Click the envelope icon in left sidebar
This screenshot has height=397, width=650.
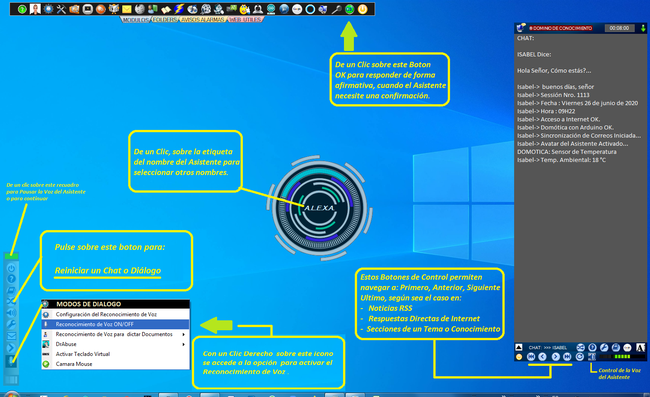click(11, 336)
